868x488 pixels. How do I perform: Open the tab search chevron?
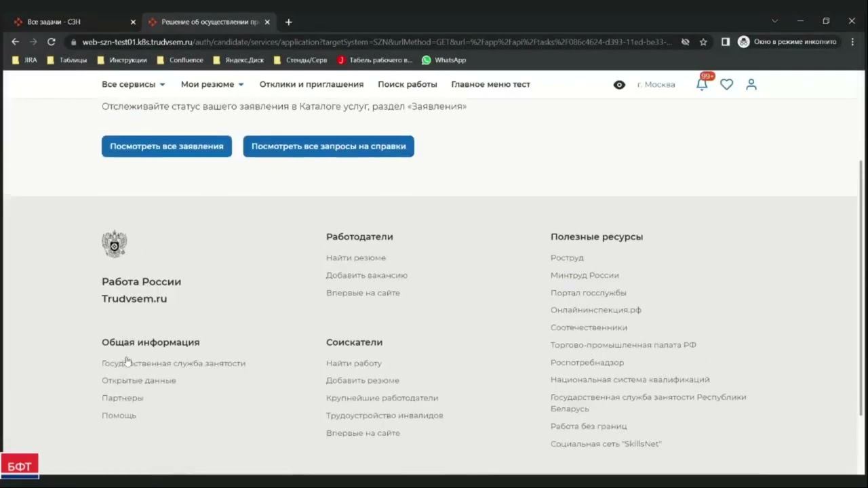click(774, 21)
